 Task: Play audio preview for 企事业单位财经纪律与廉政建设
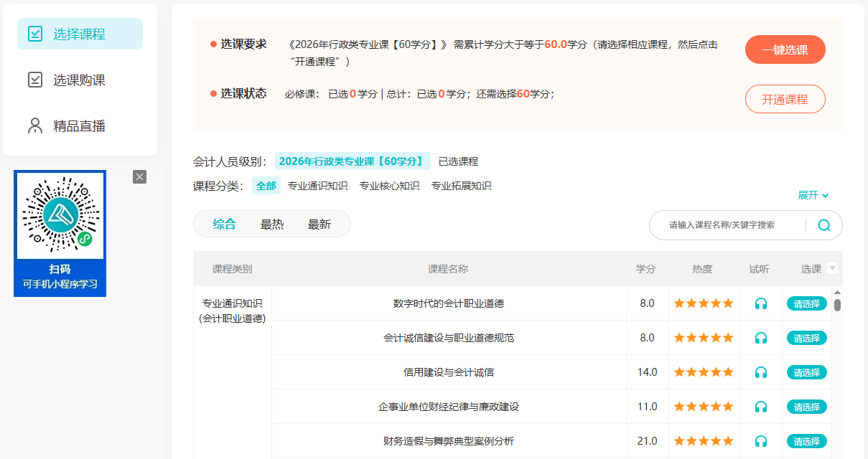(x=761, y=407)
